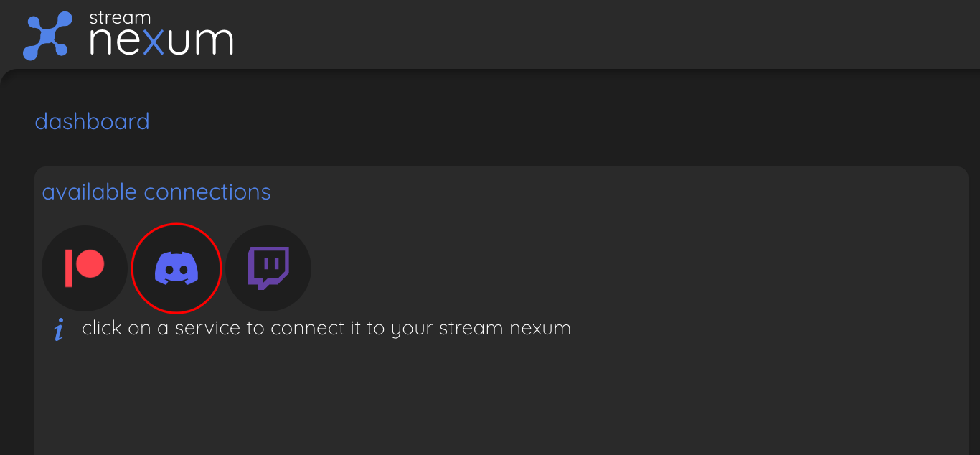Click the blue 'x' in nexum wordmark
Image resolution: width=980 pixels, height=455 pixels.
tap(153, 42)
